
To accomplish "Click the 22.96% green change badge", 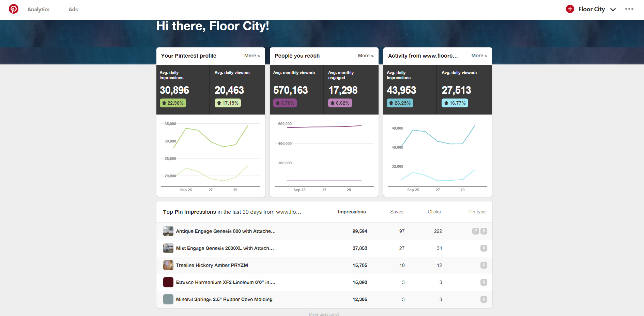I will coord(173,103).
